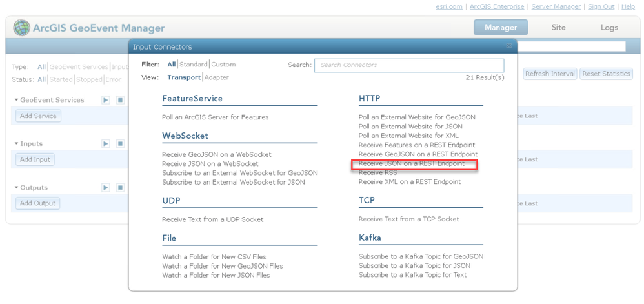644x304 pixels.
Task: Stop all Outputs square icon
Action: [x=120, y=187]
